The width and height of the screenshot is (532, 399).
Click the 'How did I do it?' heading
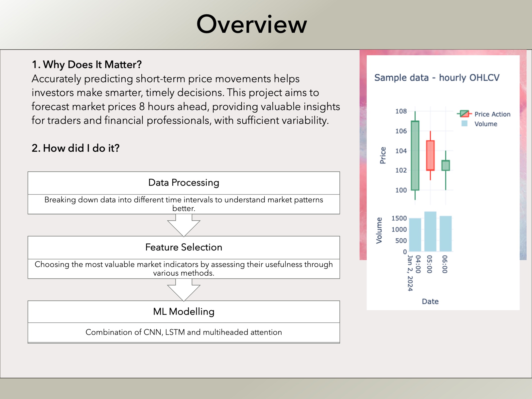[76, 148]
